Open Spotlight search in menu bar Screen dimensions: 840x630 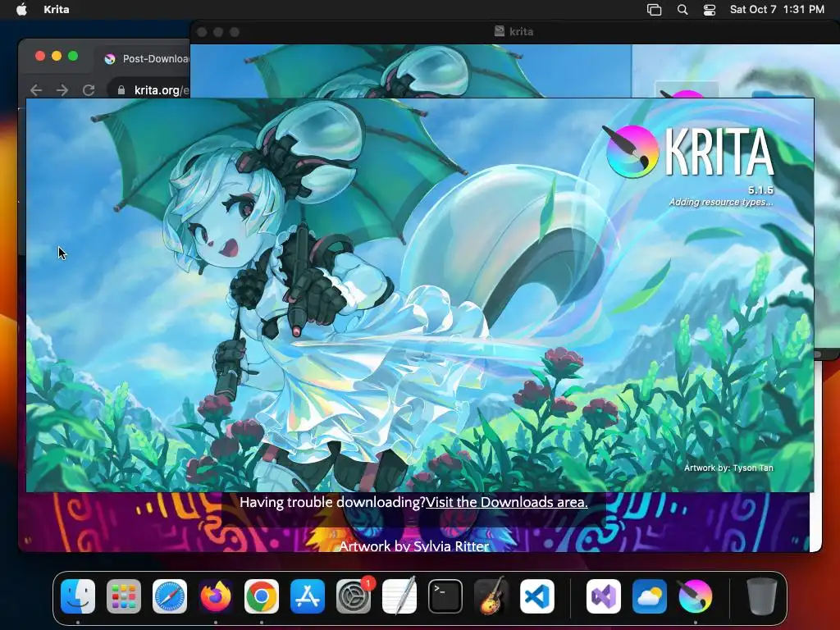[682, 10]
